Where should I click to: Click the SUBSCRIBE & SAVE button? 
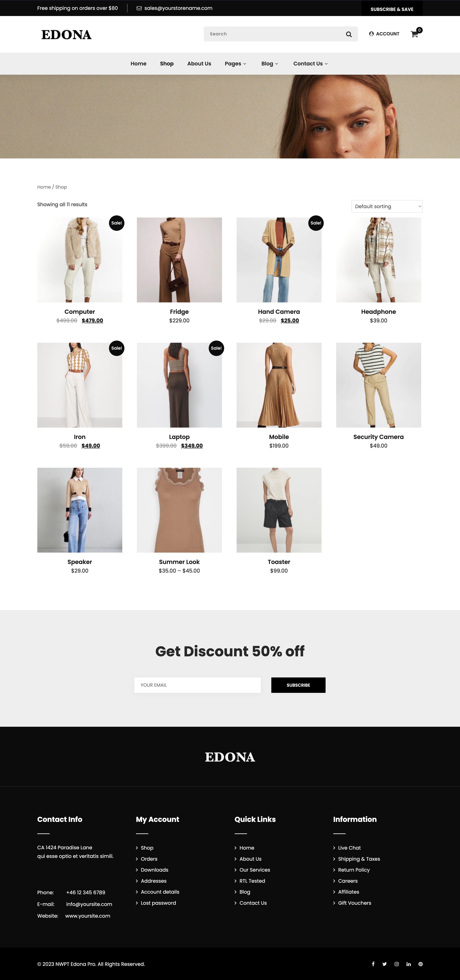(x=392, y=9)
